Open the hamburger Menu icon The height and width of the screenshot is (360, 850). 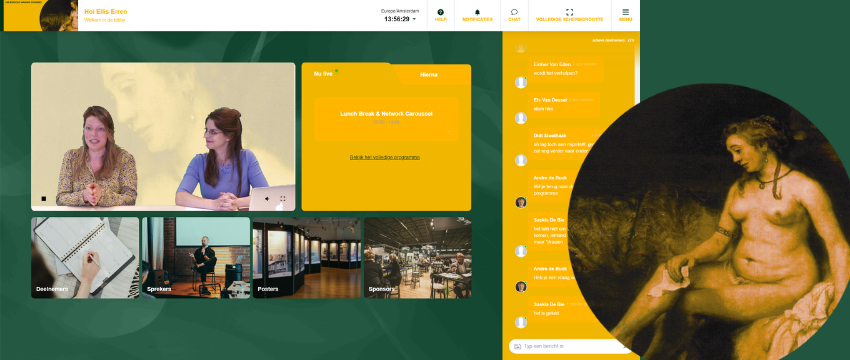coord(626,12)
